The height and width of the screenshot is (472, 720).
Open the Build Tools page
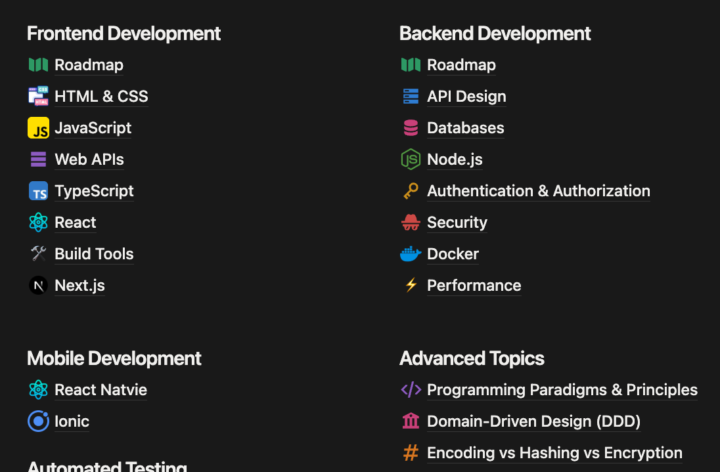pyautogui.click(x=94, y=254)
